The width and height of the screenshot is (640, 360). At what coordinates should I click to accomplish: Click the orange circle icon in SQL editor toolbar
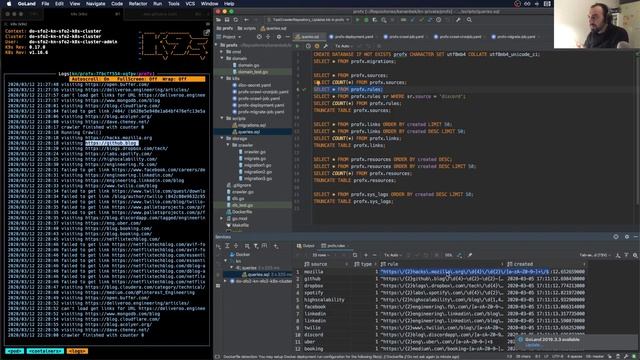point(317,46)
